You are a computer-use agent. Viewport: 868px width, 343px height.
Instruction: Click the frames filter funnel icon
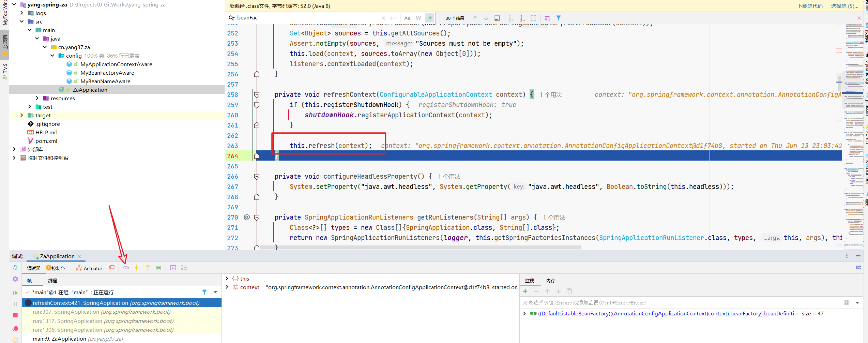point(204,292)
